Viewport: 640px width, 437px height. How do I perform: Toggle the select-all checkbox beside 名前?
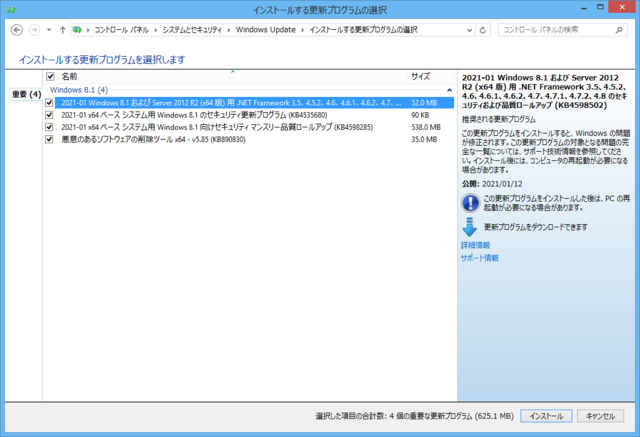point(50,76)
